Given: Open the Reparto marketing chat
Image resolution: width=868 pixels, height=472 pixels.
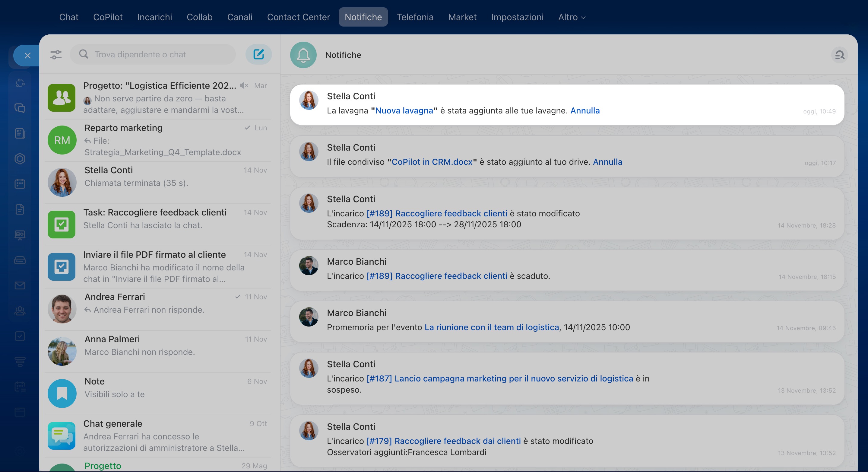Looking at the screenshot, I should 158,140.
